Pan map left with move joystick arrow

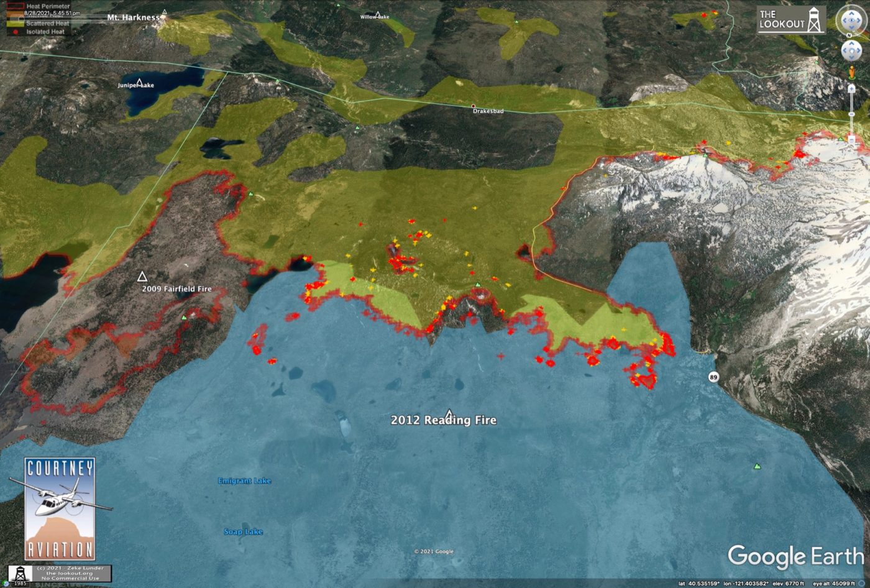[x=845, y=50]
